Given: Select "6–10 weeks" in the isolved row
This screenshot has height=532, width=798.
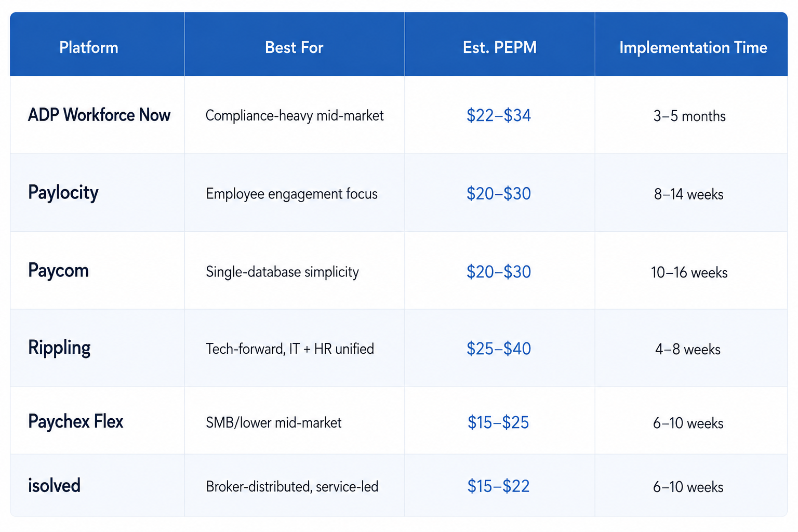Looking at the screenshot, I should (688, 487).
